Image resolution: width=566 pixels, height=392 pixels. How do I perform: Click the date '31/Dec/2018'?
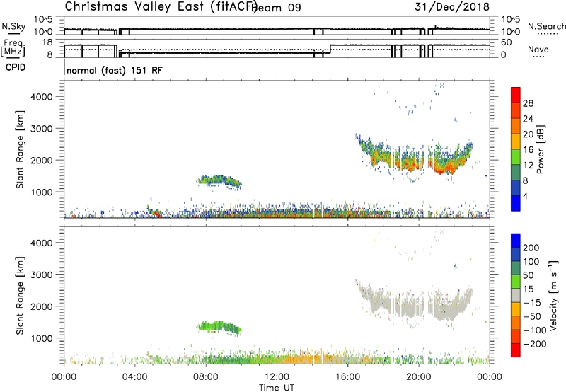pyautogui.click(x=452, y=7)
